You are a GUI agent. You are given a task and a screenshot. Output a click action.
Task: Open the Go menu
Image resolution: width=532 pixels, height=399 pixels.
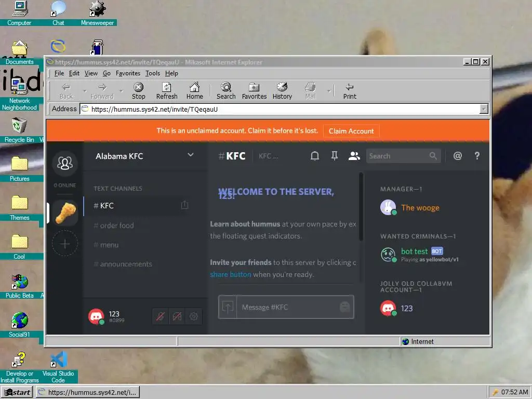coord(107,73)
